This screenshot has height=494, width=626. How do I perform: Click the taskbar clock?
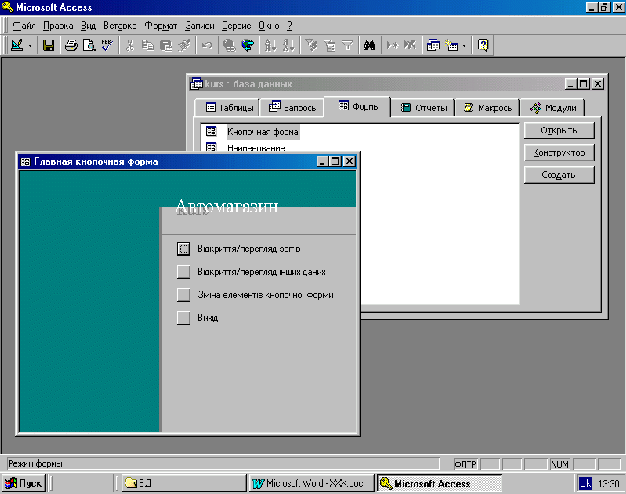(x=609, y=484)
